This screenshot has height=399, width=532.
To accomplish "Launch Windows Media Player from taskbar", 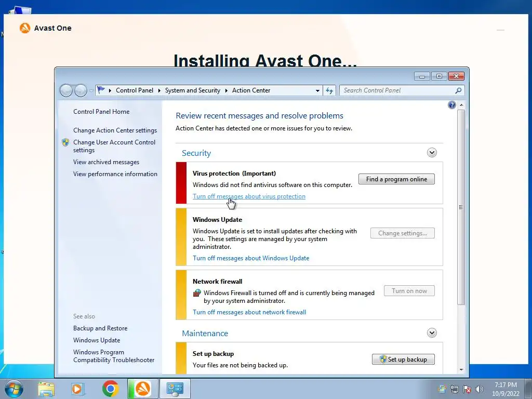I will tap(78, 389).
